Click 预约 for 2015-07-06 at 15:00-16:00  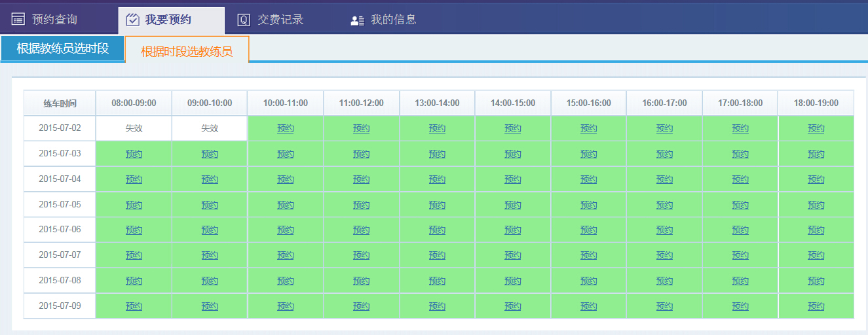pos(588,230)
